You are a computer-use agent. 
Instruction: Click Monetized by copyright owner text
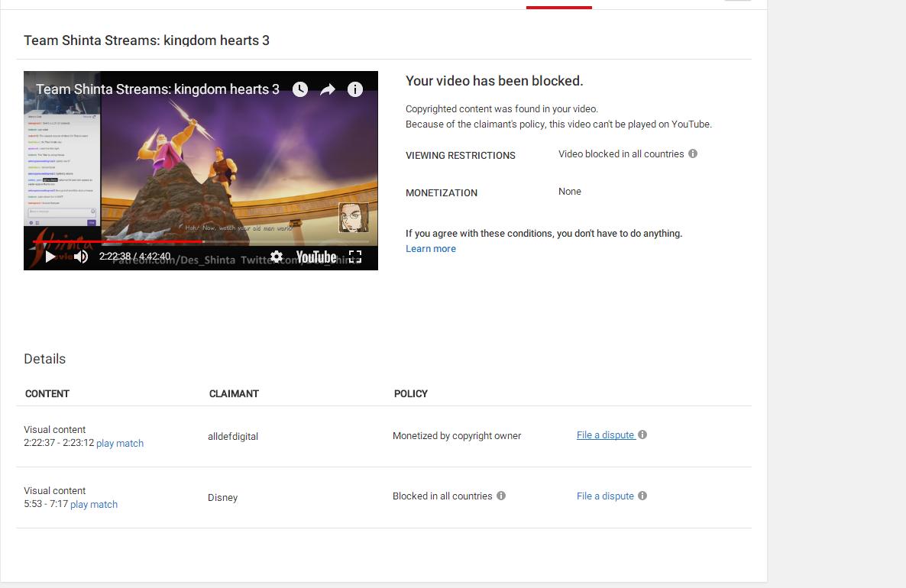457,435
